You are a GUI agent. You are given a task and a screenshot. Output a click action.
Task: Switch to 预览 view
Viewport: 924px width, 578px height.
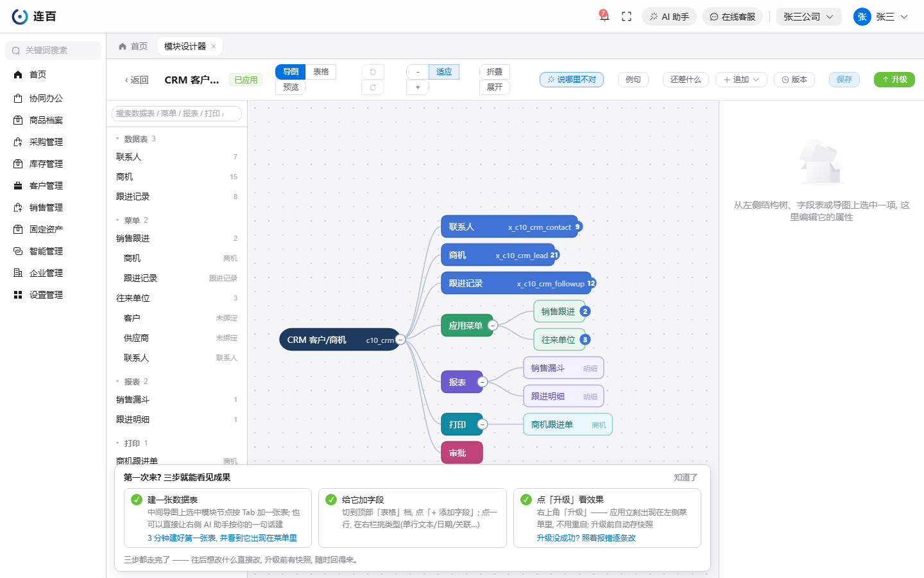[291, 87]
